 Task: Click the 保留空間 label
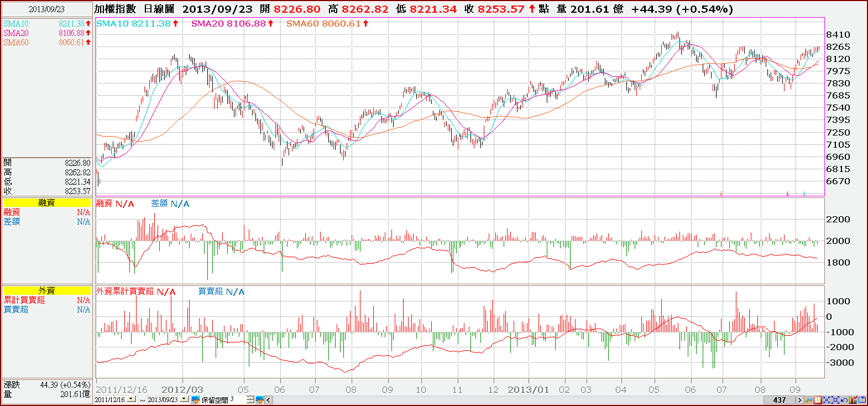(215, 400)
